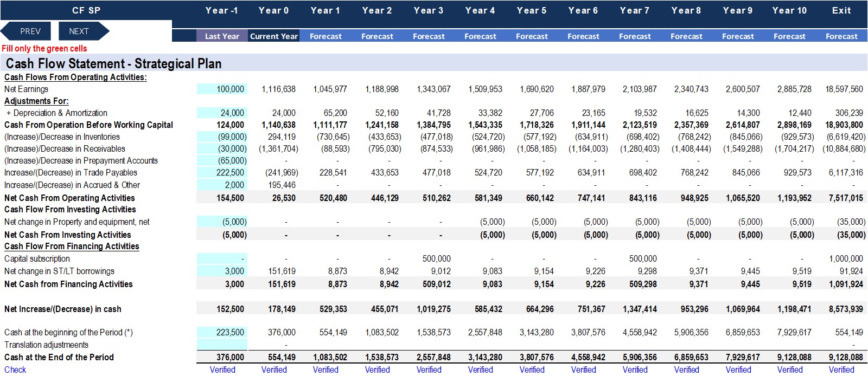Viewport: 868px width, 376px height.
Task: Select Year 6 operating cash 747,141
Action: (x=591, y=198)
